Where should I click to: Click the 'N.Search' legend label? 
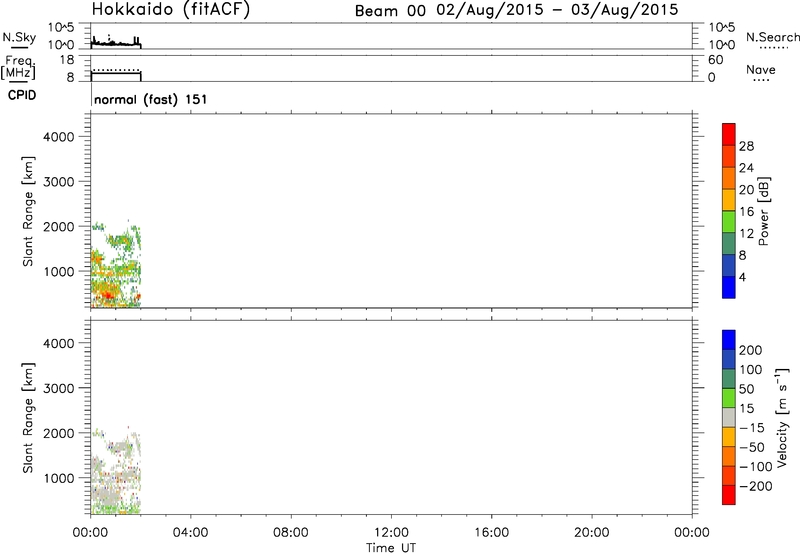click(772, 37)
